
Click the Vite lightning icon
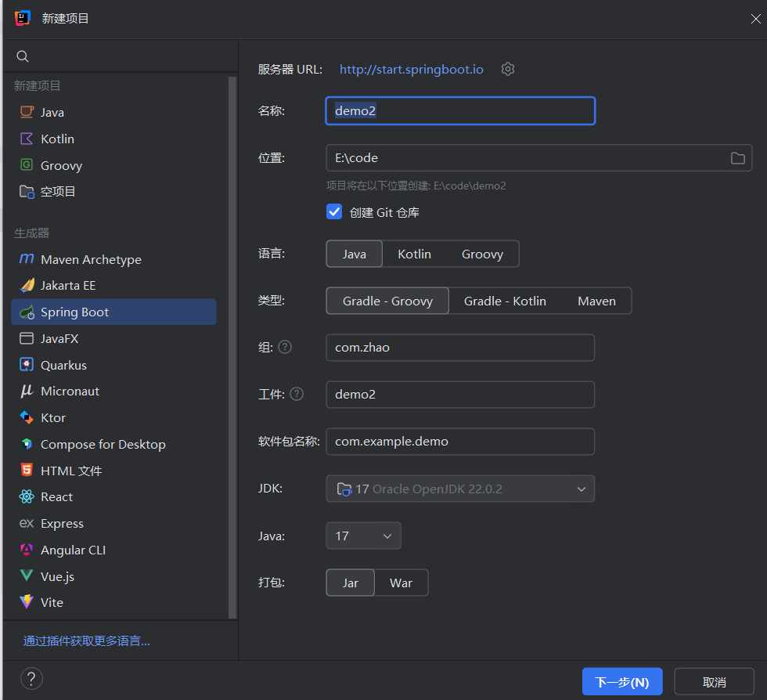tap(27, 602)
